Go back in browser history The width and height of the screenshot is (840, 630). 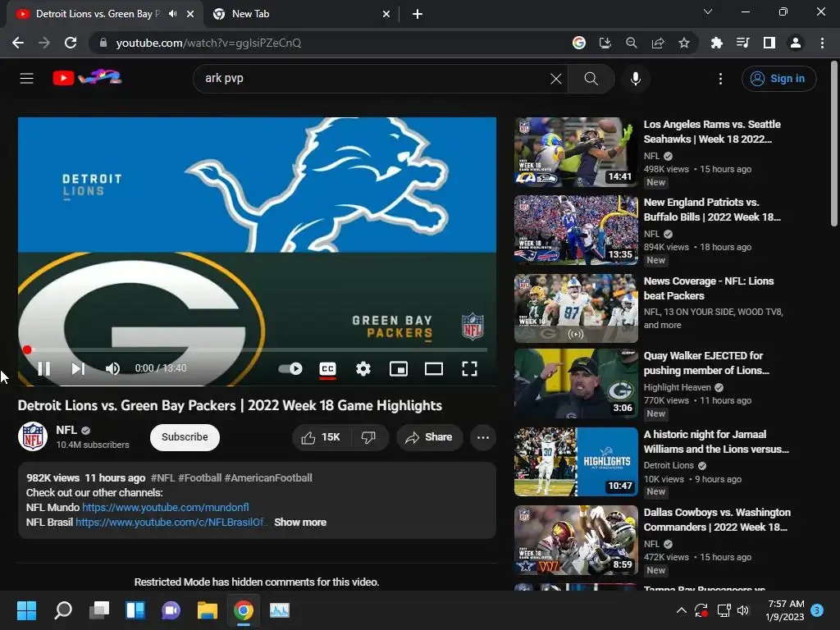(x=18, y=43)
